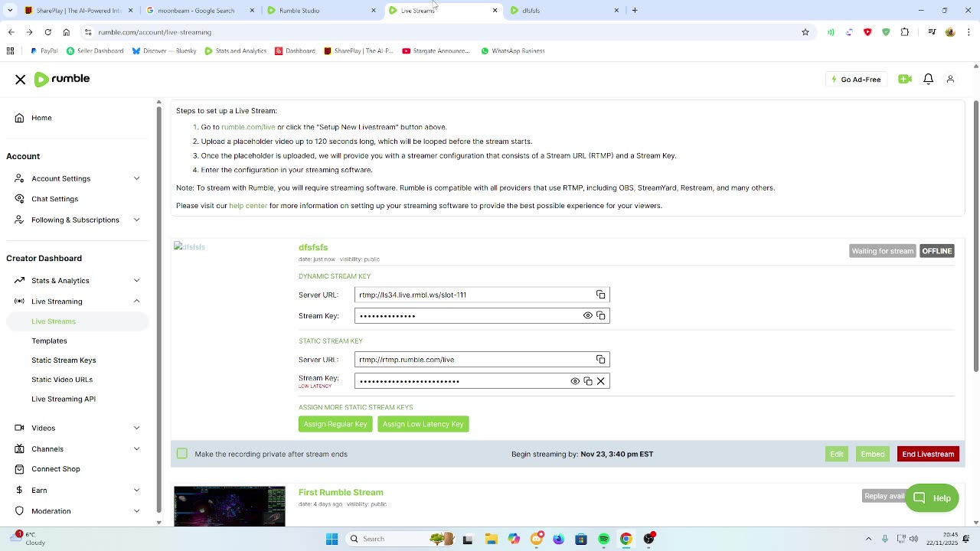Open the dfsfsfs stream title link
The height and width of the screenshot is (551, 980).
313,247
